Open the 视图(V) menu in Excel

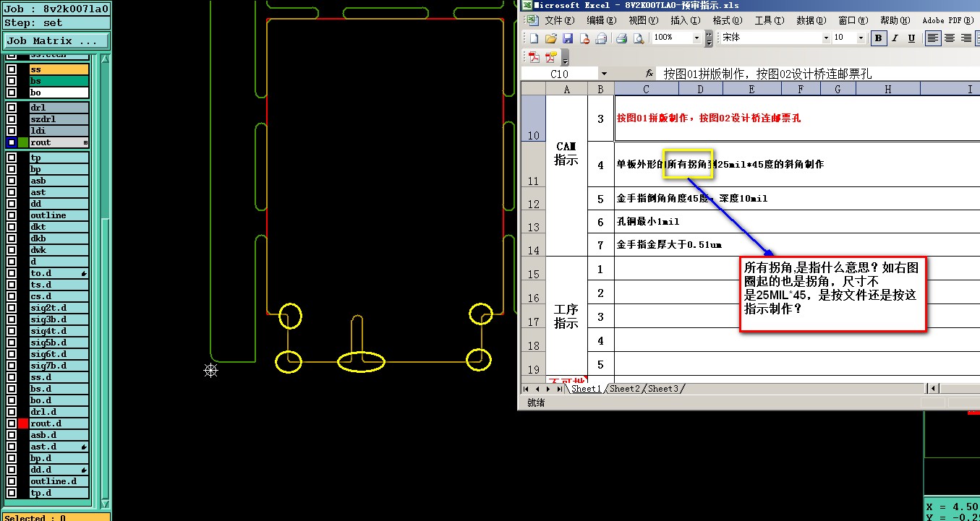(x=644, y=21)
